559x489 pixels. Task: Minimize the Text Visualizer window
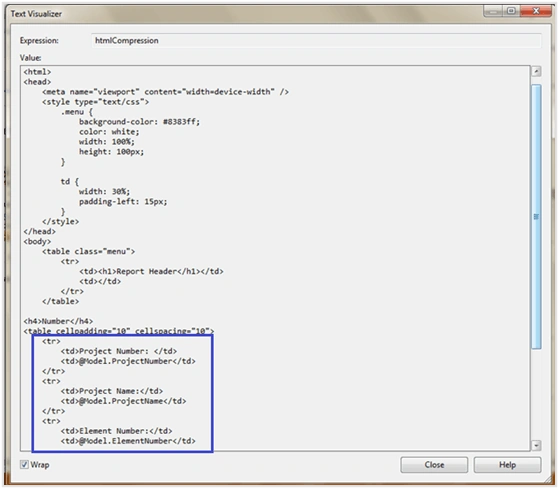click(x=493, y=11)
